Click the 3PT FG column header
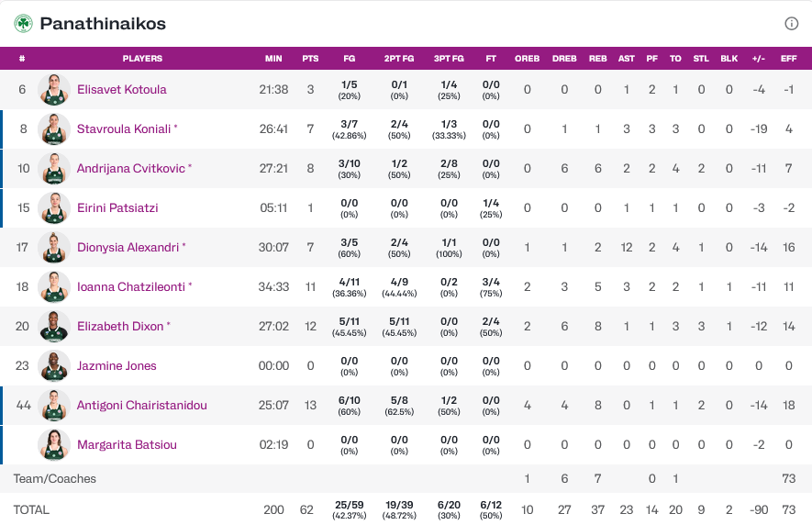Screen dimensions: 812x525 click(x=449, y=59)
